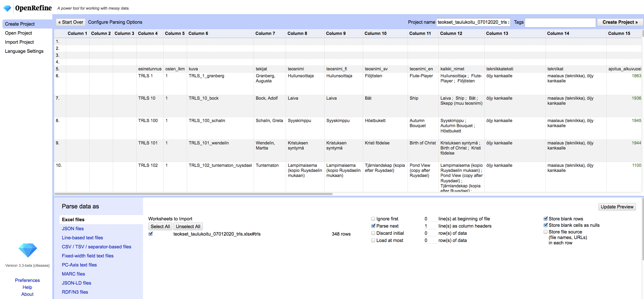Click the large blue diamond in sidebar
The width and height of the screenshot is (644, 299).
pyautogui.click(x=28, y=250)
